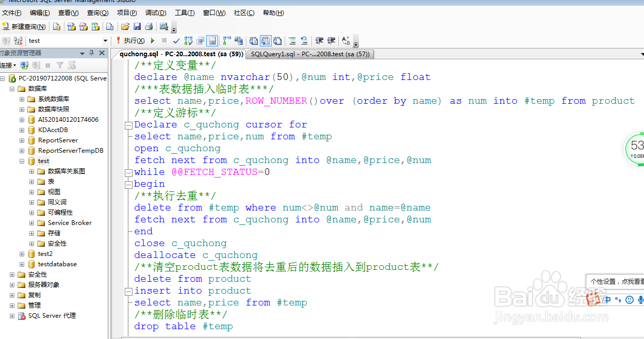Click the emoji face icon in IME bar

[629, 300]
